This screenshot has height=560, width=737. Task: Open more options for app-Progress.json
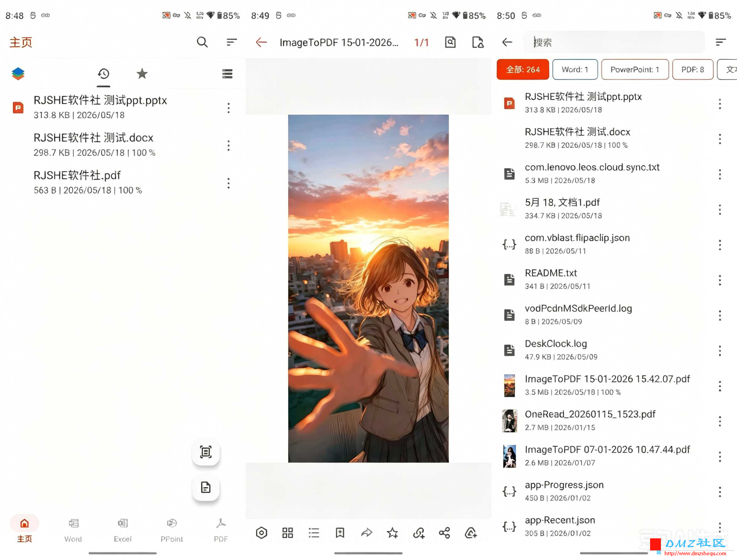point(720,492)
